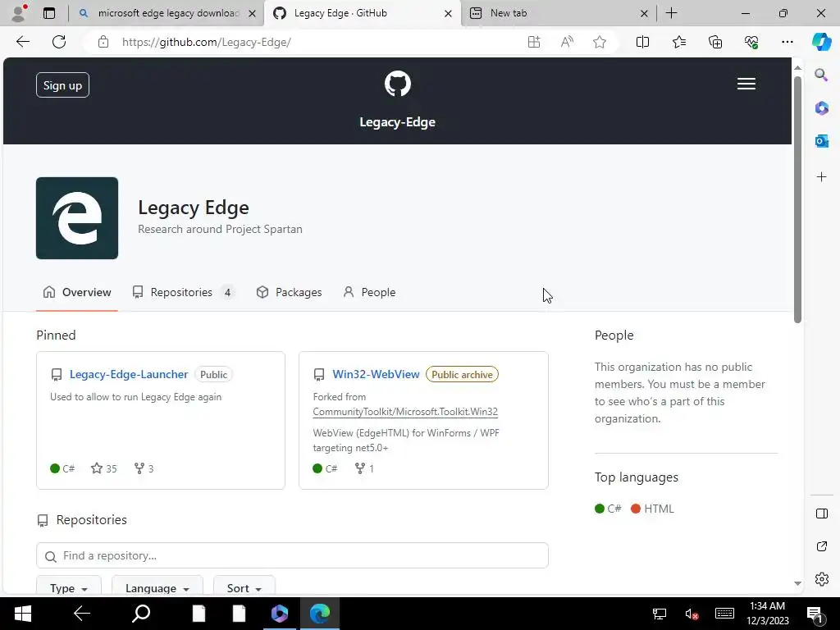Open Win32-WebView repository link
The height and width of the screenshot is (630, 840).
(376, 374)
